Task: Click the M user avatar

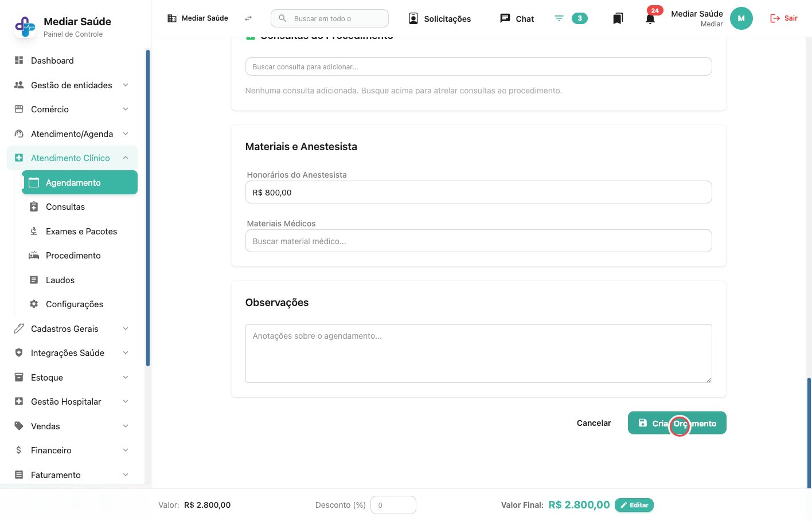Action: 741,18
